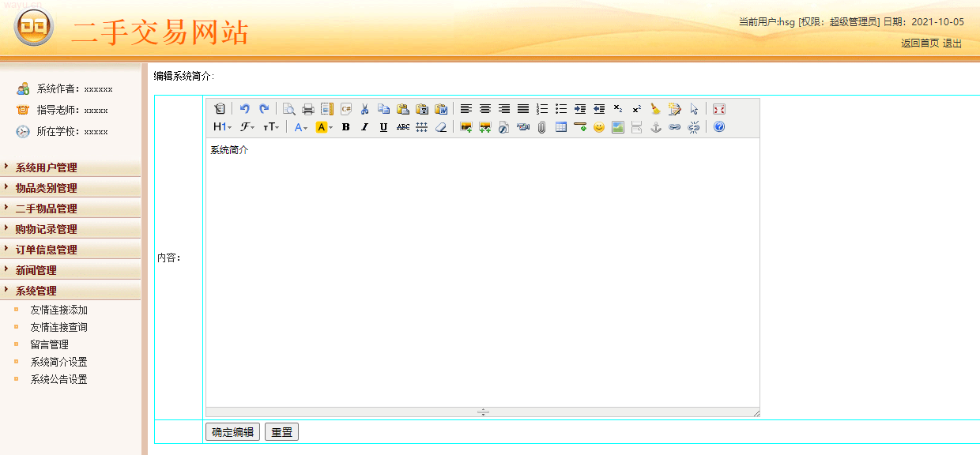Click the anchor icon in toolbar
The image size is (980, 455).
point(655,127)
